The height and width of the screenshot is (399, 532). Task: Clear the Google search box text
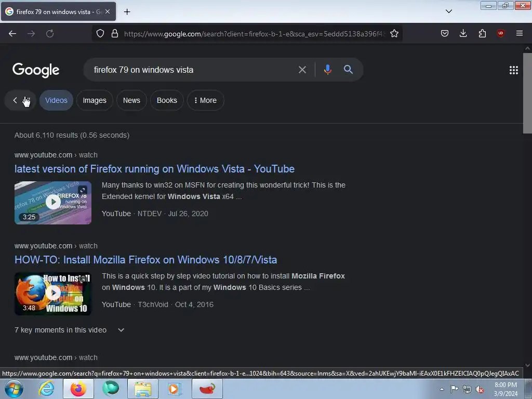pyautogui.click(x=302, y=70)
